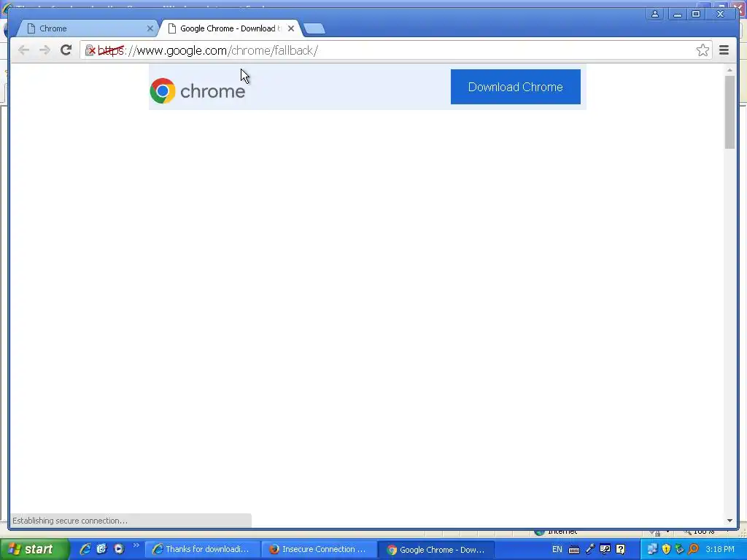Open the Chrome user profile button
The width and height of the screenshot is (747, 560).
655,14
